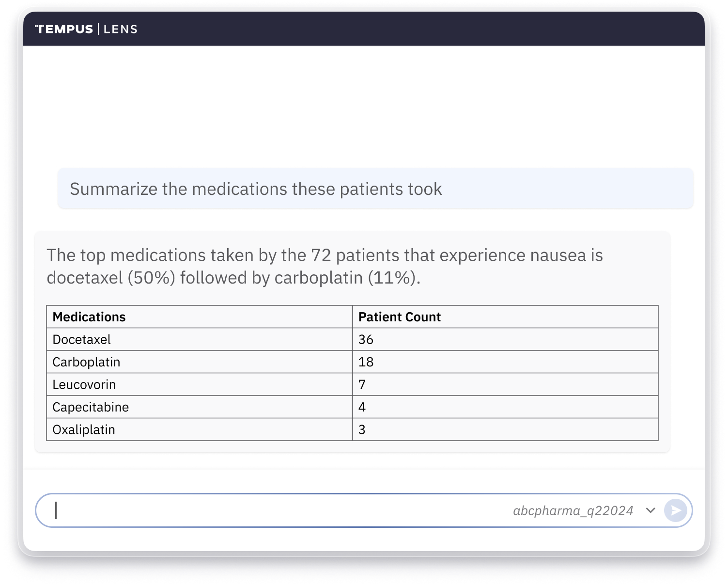This screenshot has width=728, height=586.
Task: Click the Tempus logo in header
Action: (64, 29)
